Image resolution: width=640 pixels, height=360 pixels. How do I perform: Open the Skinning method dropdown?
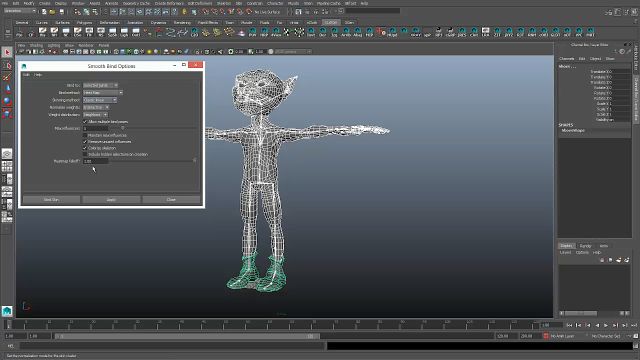click(100, 100)
